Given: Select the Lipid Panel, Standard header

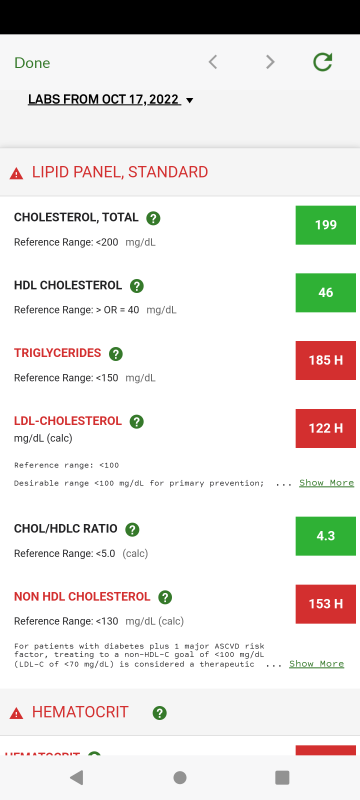Looking at the screenshot, I should click(x=180, y=172).
